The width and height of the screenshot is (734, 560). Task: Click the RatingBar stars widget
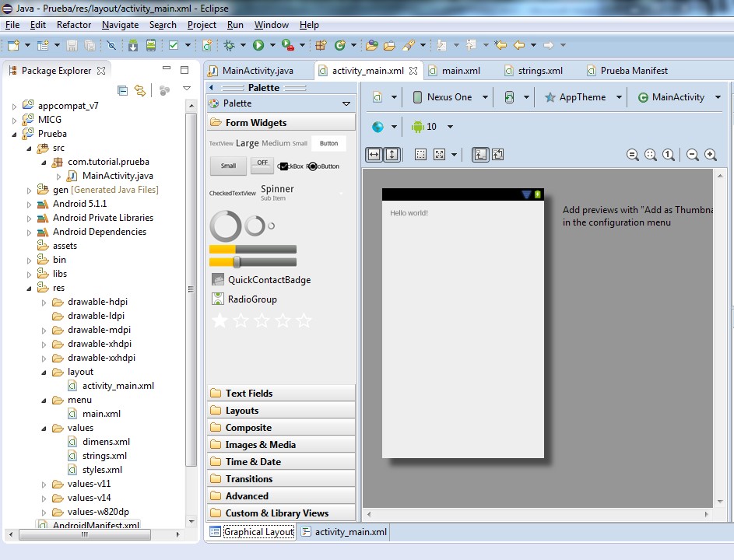click(262, 321)
